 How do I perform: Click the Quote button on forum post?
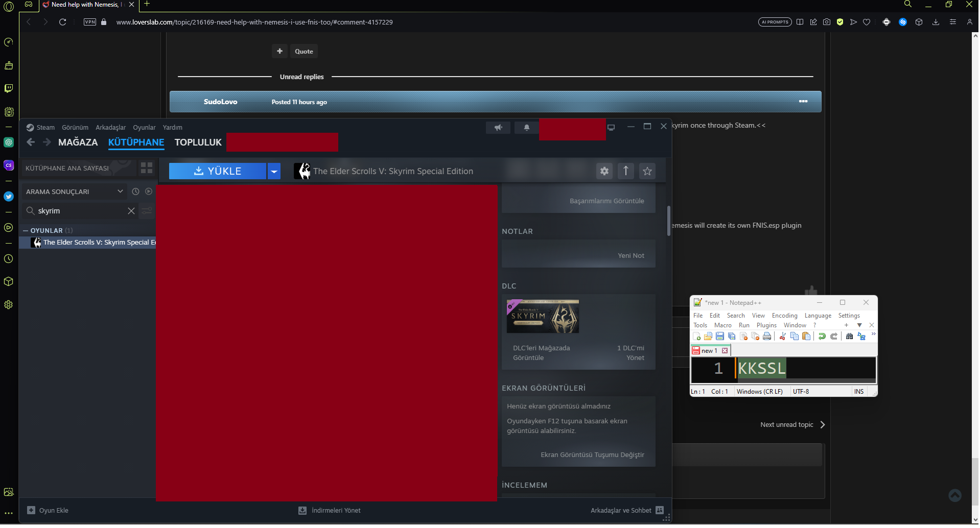click(x=304, y=52)
